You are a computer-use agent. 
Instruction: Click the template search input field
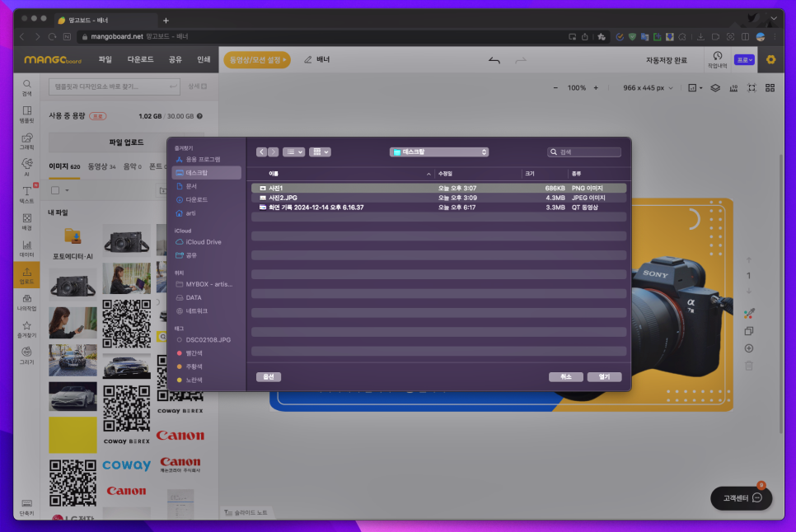point(115,86)
